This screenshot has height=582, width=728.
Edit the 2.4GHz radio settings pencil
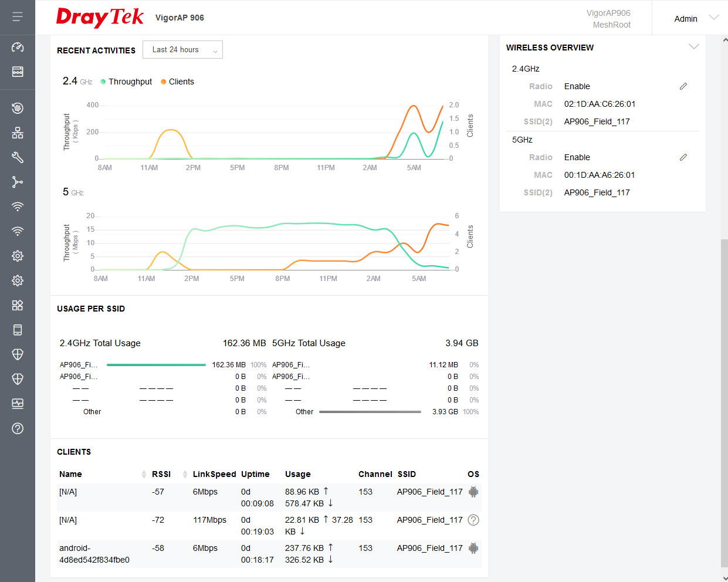(x=683, y=86)
